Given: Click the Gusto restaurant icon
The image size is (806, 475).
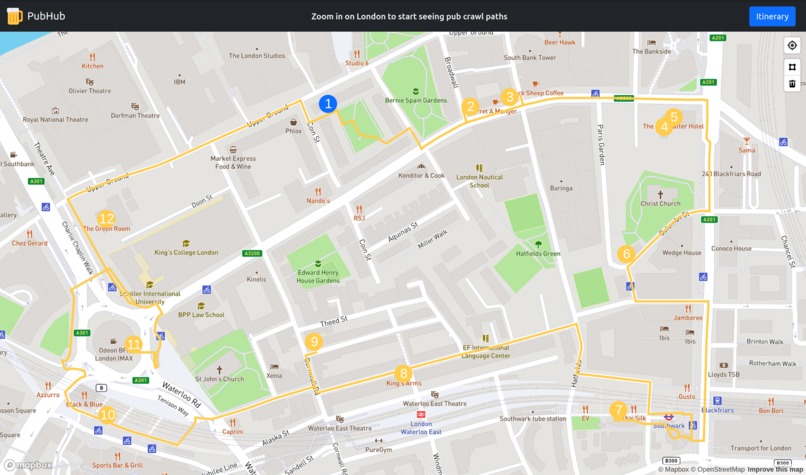Looking at the screenshot, I should pyautogui.click(x=686, y=388).
